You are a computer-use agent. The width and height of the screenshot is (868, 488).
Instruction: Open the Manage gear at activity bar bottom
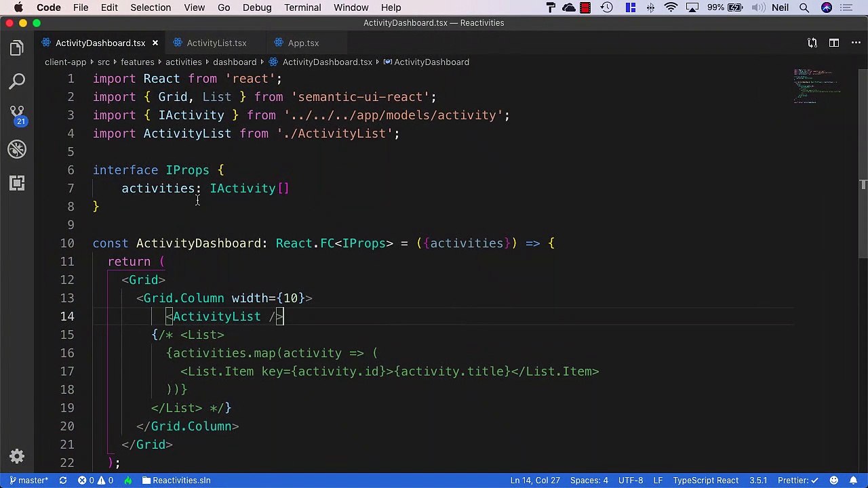(17, 457)
